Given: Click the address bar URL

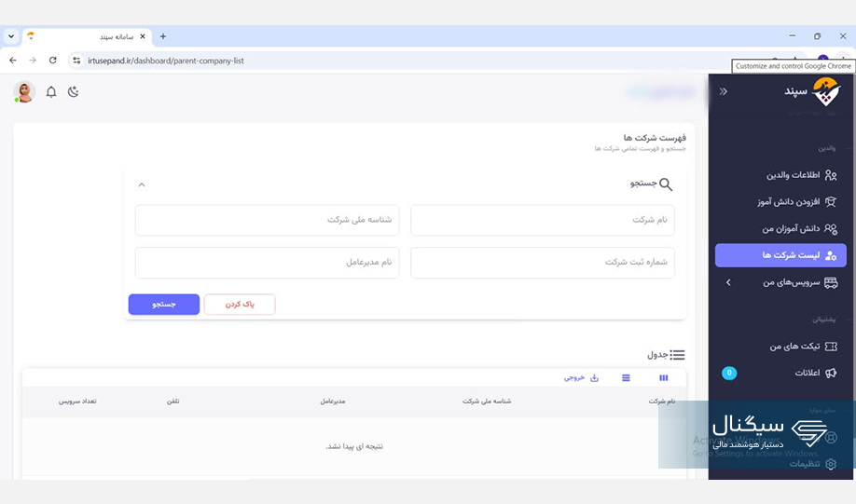Looking at the screenshot, I should pos(166,61).
